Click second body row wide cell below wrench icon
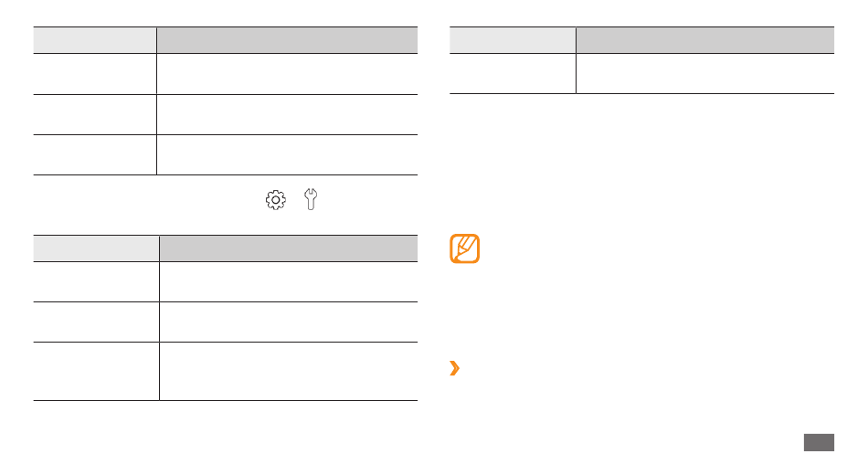 tap(289, 322)
